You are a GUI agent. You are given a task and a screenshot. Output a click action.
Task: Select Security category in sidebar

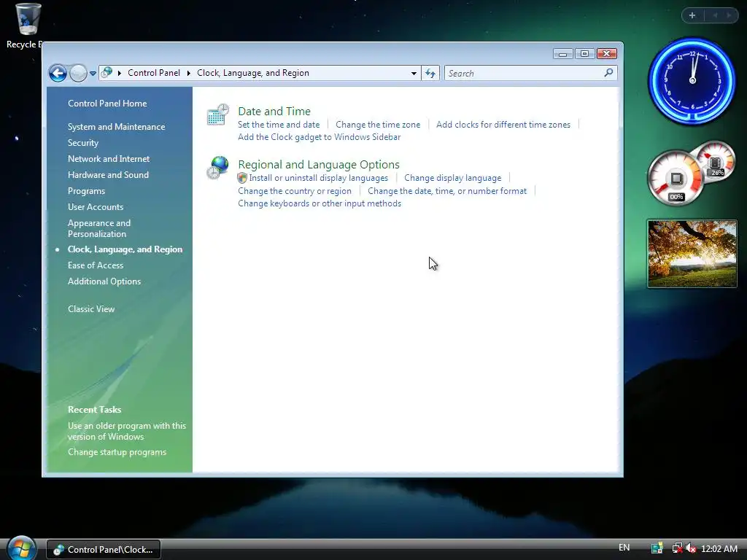point(83,143)
